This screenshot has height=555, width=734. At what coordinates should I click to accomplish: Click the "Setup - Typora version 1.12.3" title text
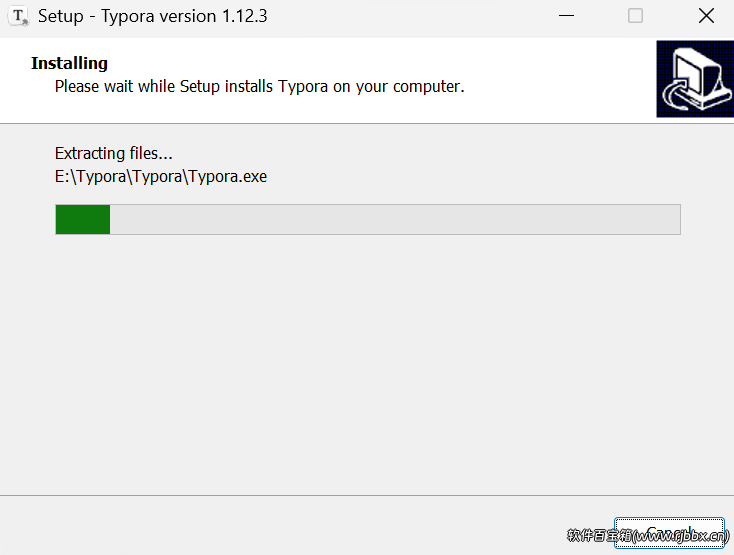153,16
